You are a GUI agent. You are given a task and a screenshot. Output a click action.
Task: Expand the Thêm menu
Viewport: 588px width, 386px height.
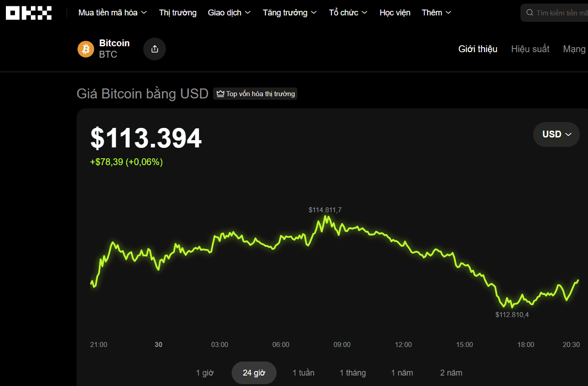pos(436,13)
